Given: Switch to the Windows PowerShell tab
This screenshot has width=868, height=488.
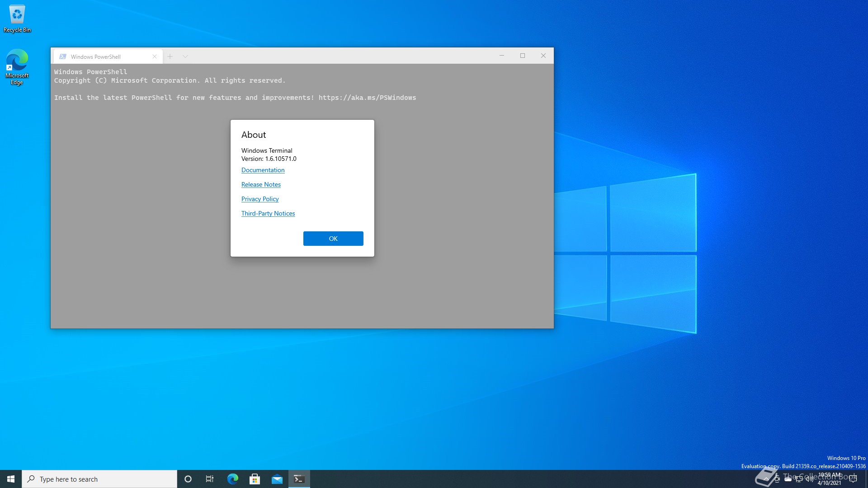Looking at the screenshot, I should pos(108,56).
